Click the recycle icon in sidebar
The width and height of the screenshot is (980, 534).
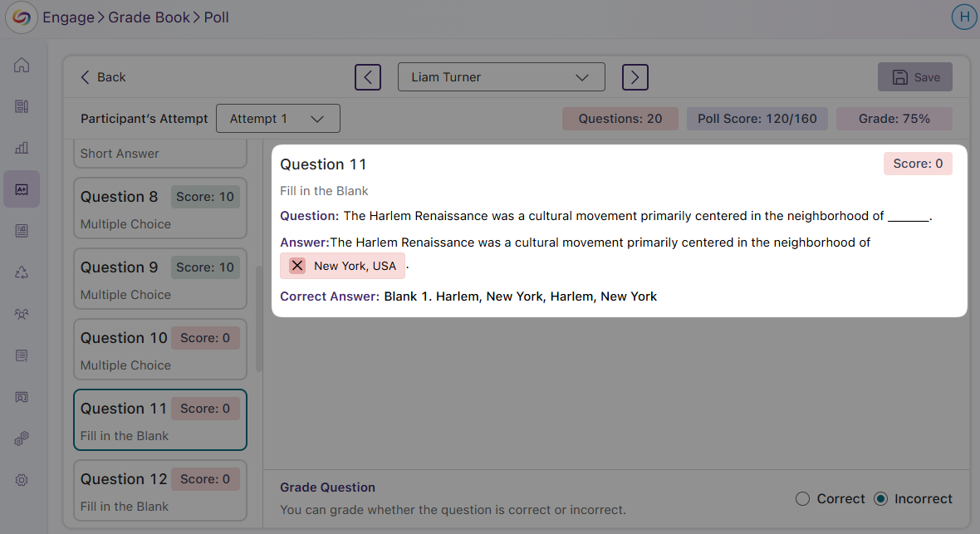pos(22,272)
